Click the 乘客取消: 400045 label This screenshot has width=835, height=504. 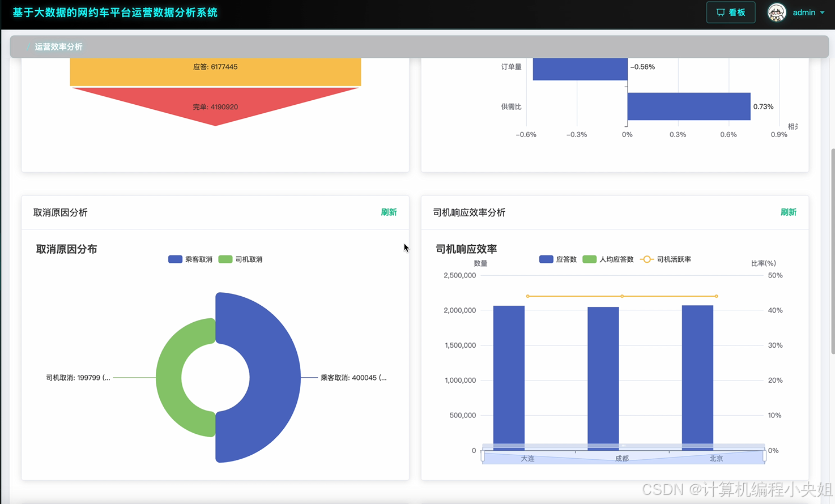[x=353, y=378]
